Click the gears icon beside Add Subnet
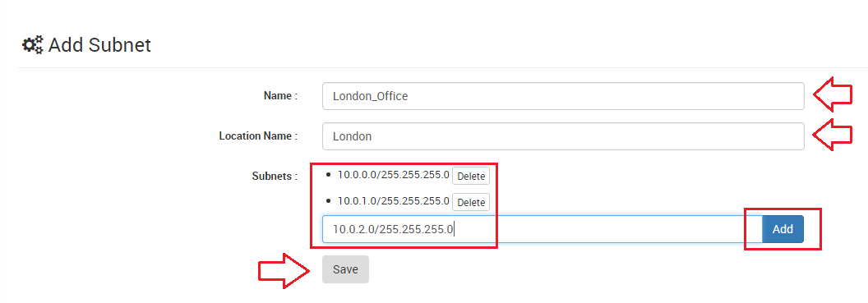The height and width of the screenshot is (303, 868). pyautogui.click(x=33, y=45)
